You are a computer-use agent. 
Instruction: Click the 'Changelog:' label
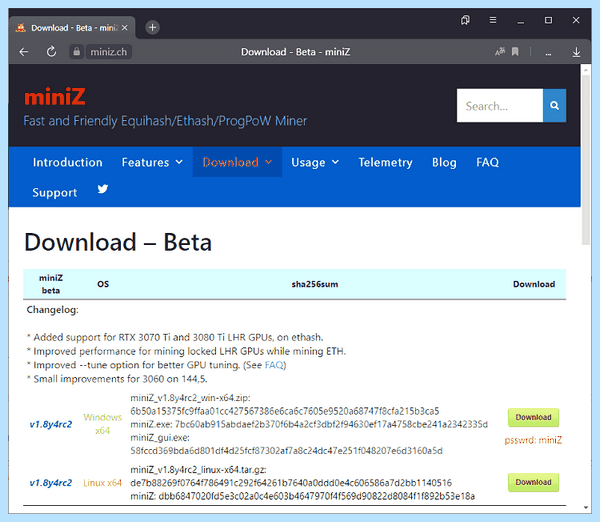(52, 310)
